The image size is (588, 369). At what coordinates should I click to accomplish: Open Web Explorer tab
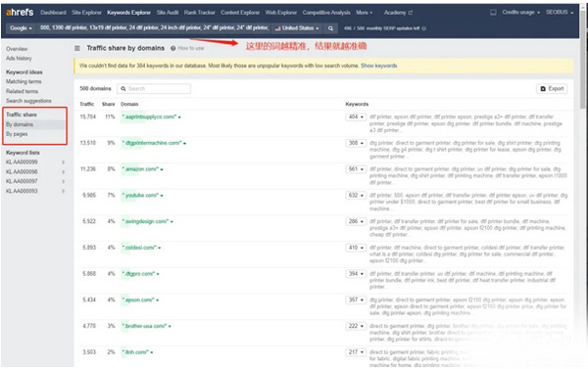click(x=281, y=13)
